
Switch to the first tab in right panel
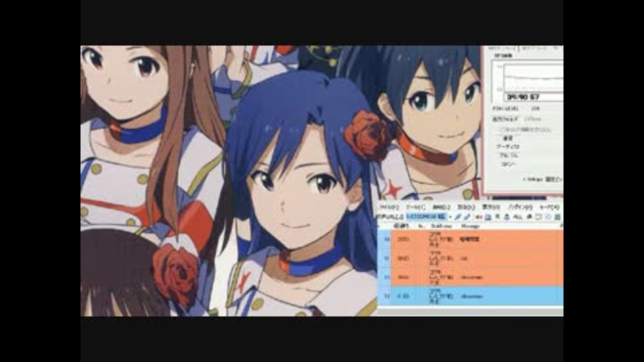[x=500, y=48]
